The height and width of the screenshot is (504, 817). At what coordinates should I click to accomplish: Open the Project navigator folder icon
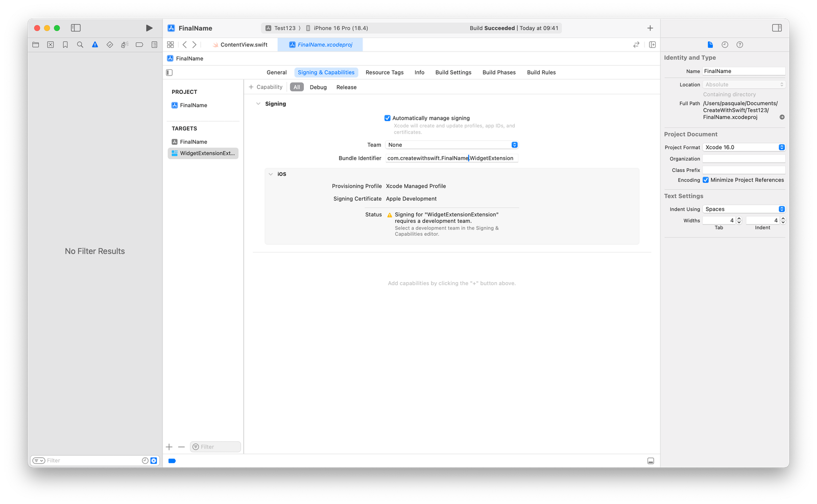35,44
